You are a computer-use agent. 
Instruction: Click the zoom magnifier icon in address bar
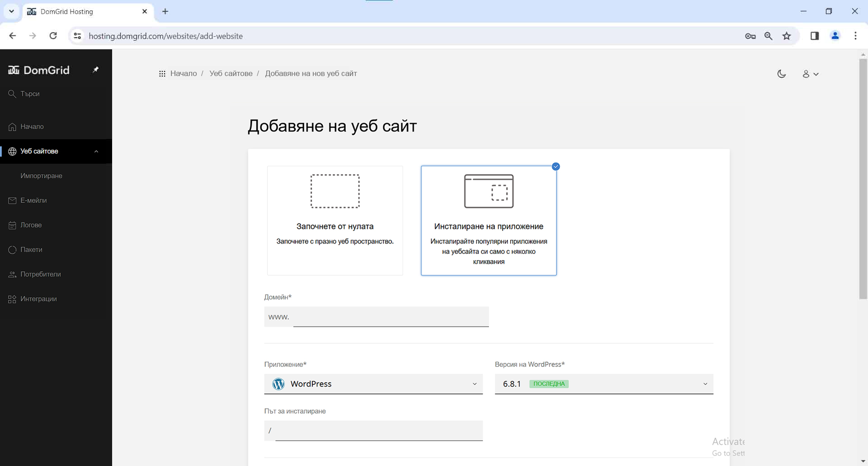point(769,36)
